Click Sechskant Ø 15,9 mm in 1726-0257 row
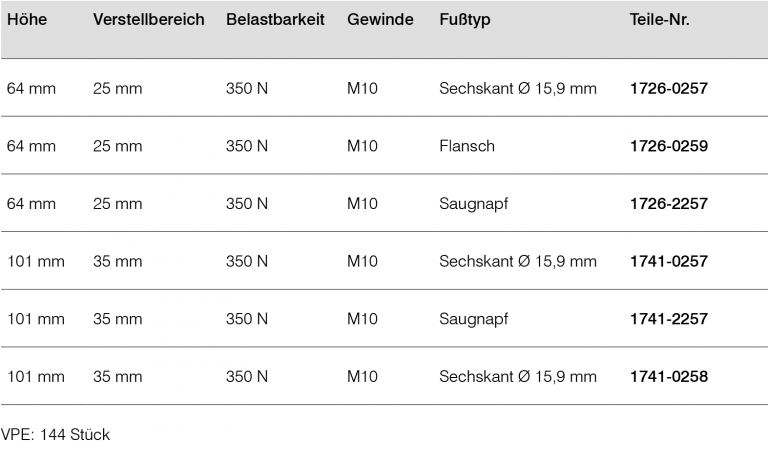The image size is (768, 462). pyautogui.click(x=517, y=88)
